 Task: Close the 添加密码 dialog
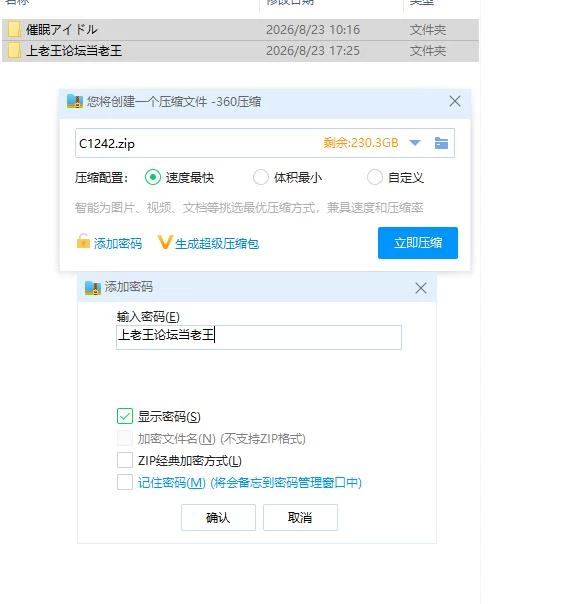click(x=421, y=288)
